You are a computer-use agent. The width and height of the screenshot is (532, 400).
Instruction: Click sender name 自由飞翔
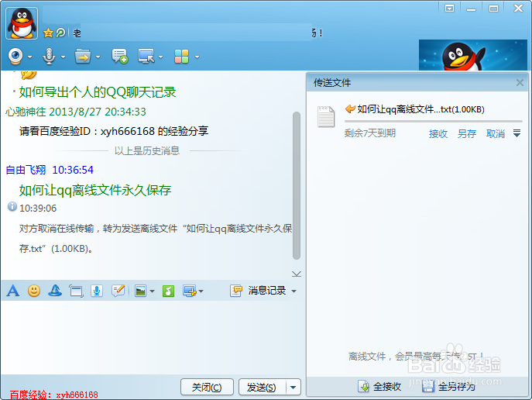point(26,170)
